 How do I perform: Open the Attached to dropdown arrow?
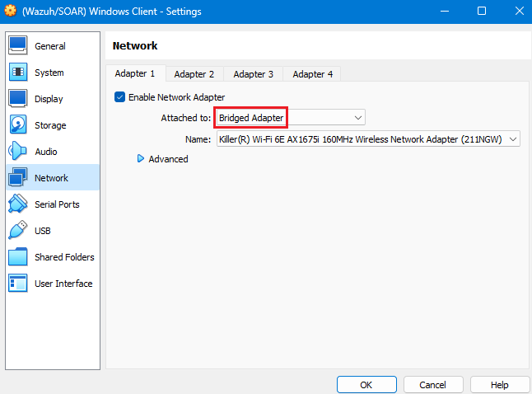point(358,118)
